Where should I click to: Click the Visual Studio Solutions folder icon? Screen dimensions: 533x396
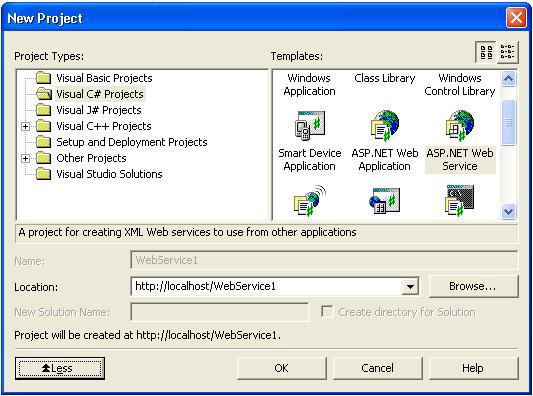[x=44, y=174]
